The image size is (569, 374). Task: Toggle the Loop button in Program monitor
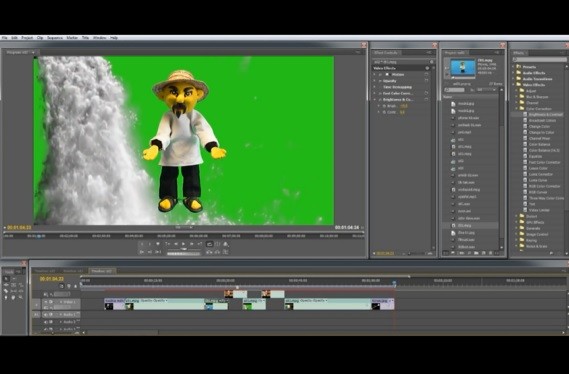pyautogui.click(x=209, y=244)
